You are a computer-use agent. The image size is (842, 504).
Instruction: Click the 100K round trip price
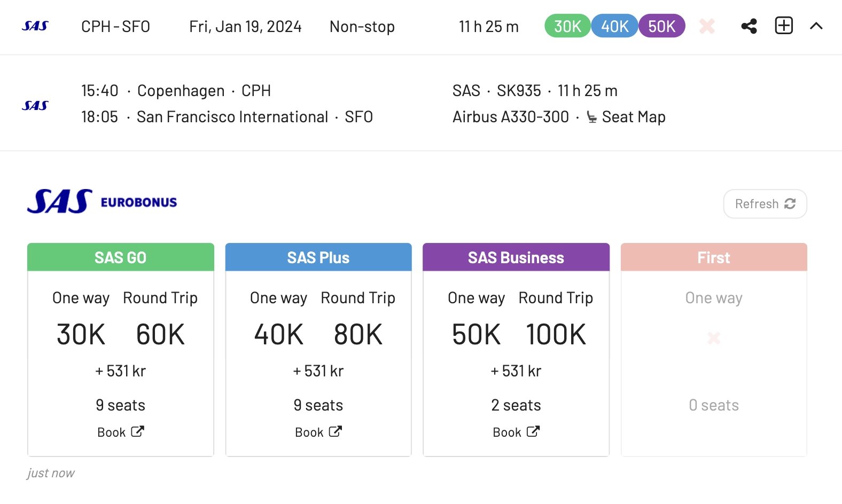556,335
